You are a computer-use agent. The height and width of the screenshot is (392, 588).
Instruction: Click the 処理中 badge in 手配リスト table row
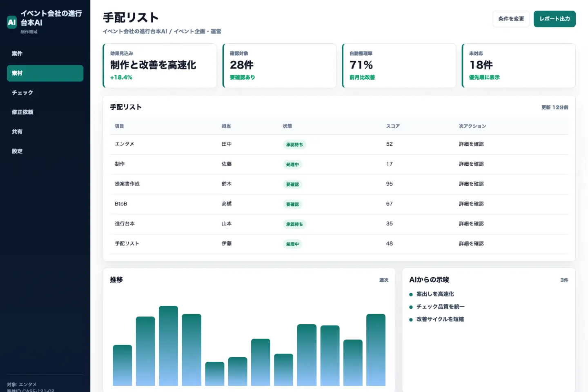pos(292,244)
